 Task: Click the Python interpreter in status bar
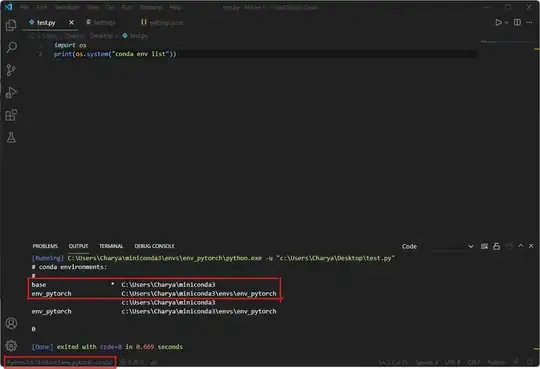(60, 362)
